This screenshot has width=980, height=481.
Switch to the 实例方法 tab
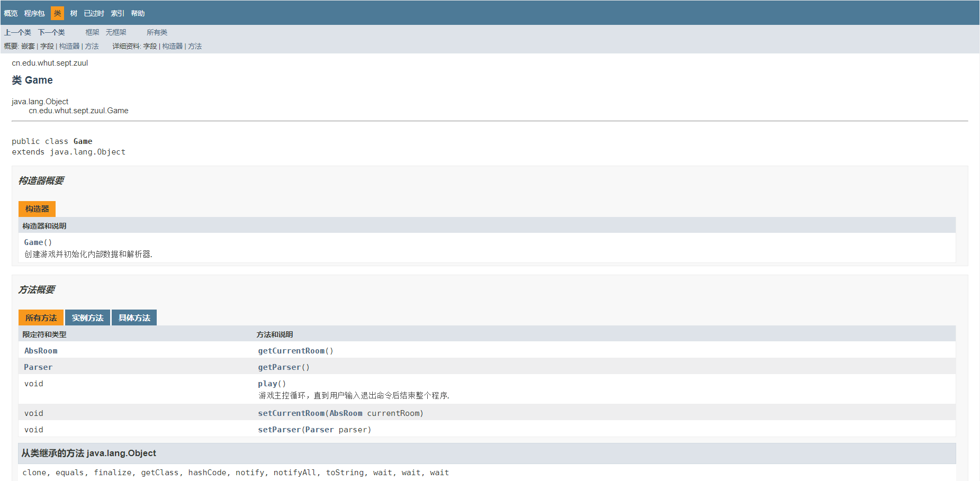(87, 317)
